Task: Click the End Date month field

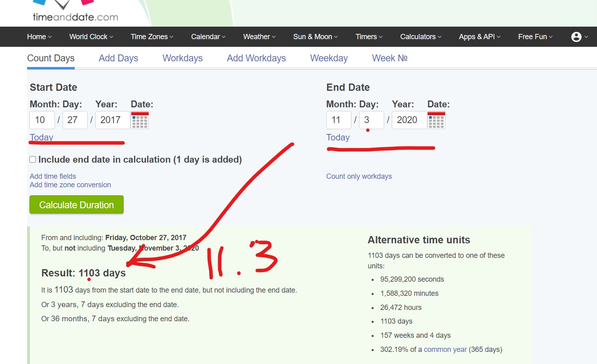Action: (x=338, y=120)
